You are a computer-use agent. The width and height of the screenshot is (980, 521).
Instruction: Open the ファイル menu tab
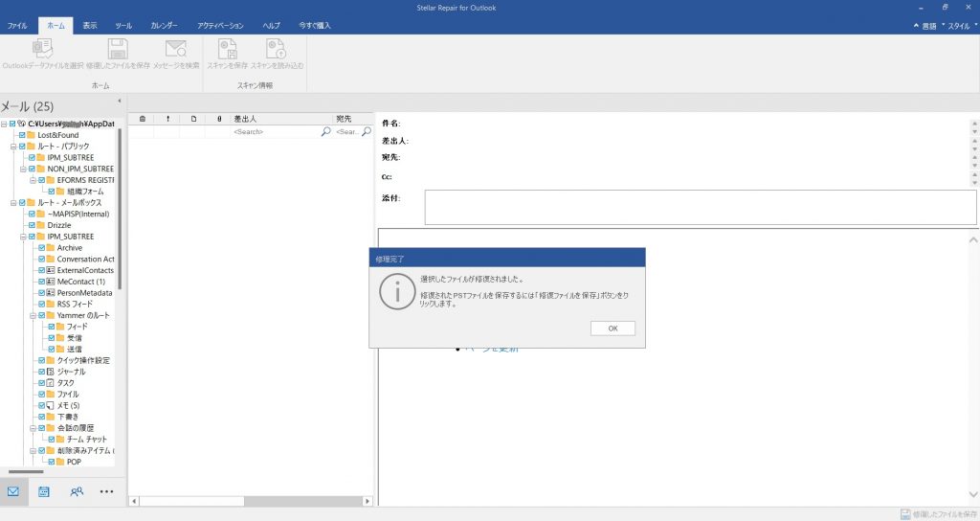click(17, 26)
